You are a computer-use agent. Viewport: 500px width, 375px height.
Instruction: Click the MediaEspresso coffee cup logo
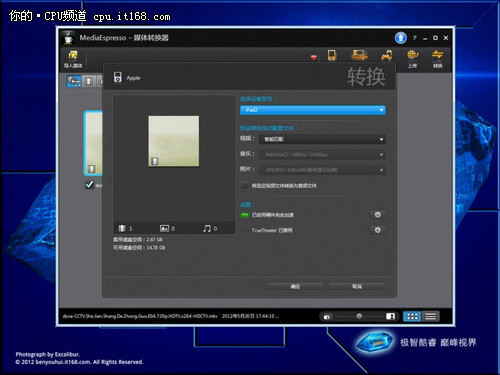click(68, 38)
